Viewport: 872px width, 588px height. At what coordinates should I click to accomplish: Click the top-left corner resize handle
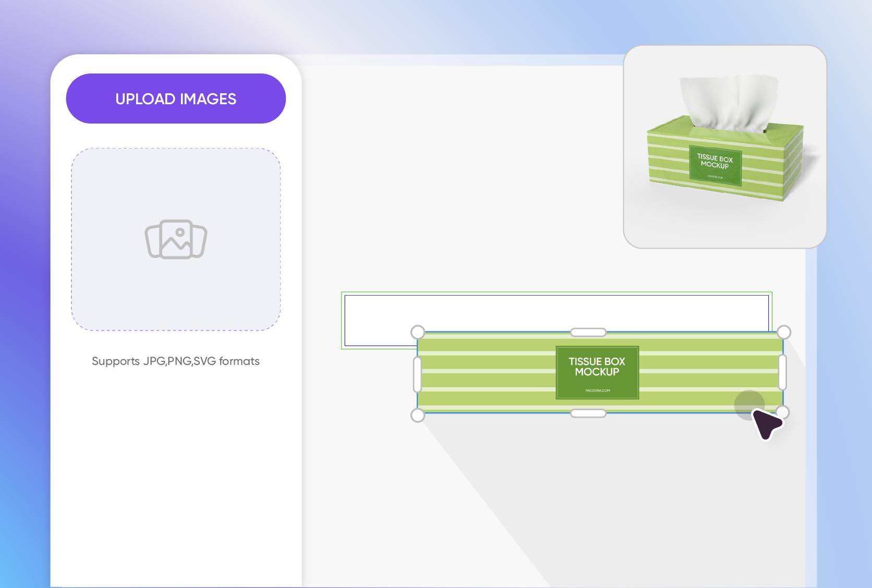point(417,330)
